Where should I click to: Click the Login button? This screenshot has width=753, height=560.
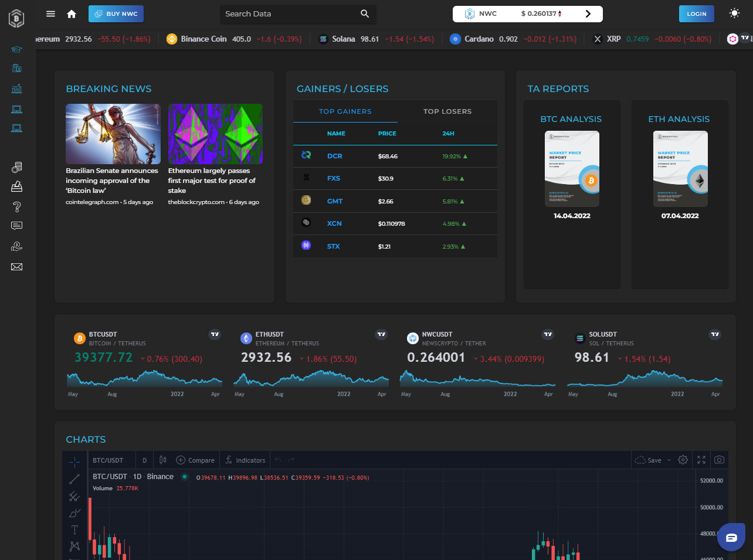(697, 13)
